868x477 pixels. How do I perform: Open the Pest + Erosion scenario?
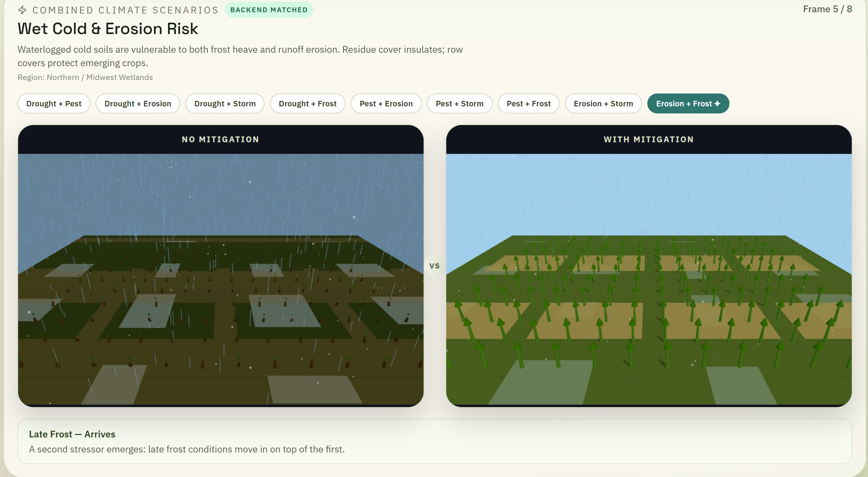point(386,104)
